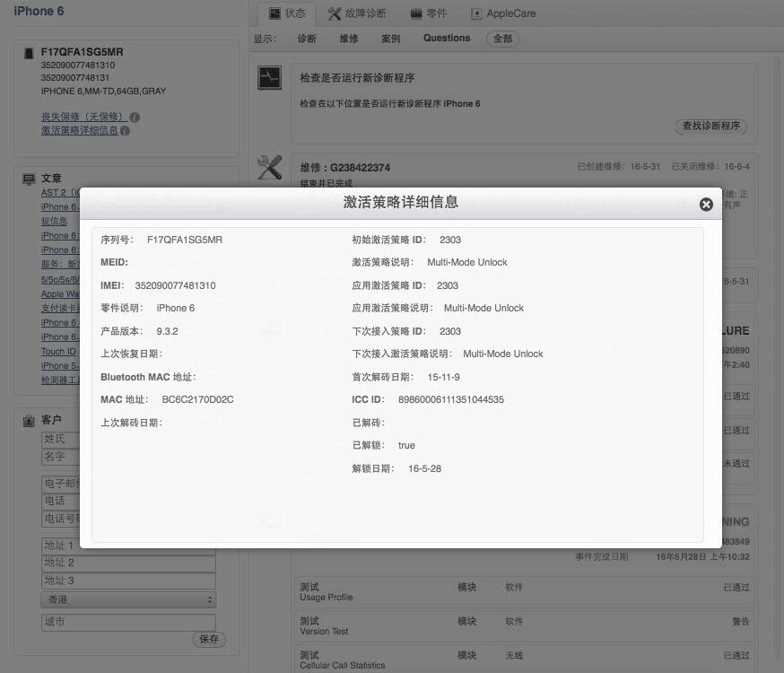784x673 pixels.
Task: Click the monitor icon beside 文章
Action: (x=29, y=179)
